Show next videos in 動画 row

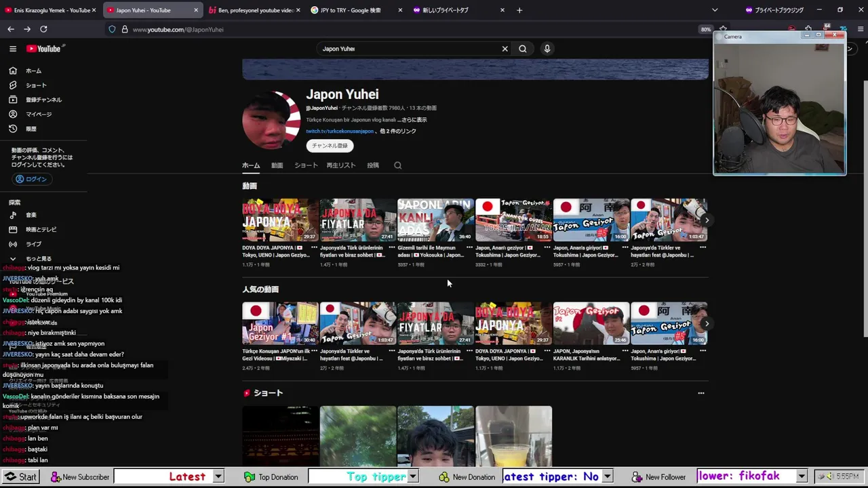click(707, 220)
